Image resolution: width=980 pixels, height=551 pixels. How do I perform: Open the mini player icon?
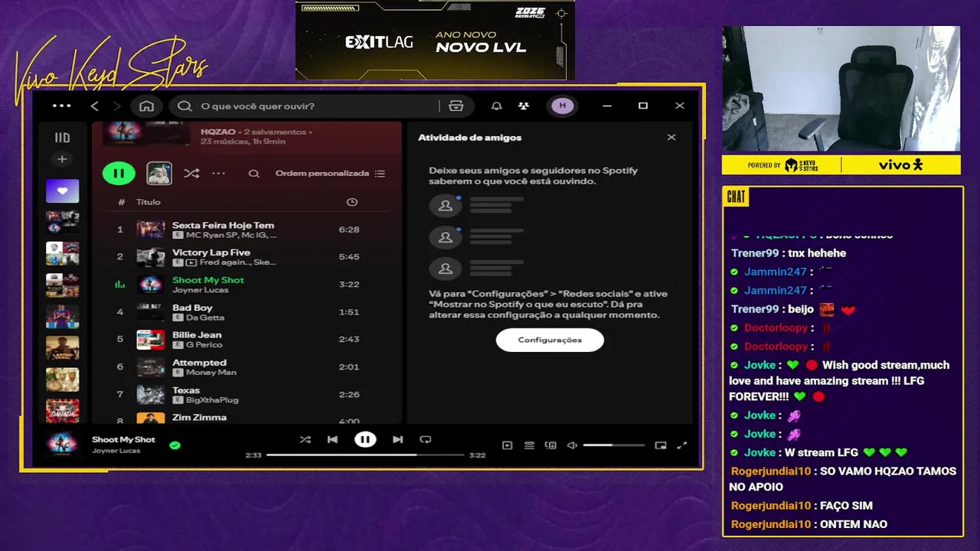click(661, 445)
